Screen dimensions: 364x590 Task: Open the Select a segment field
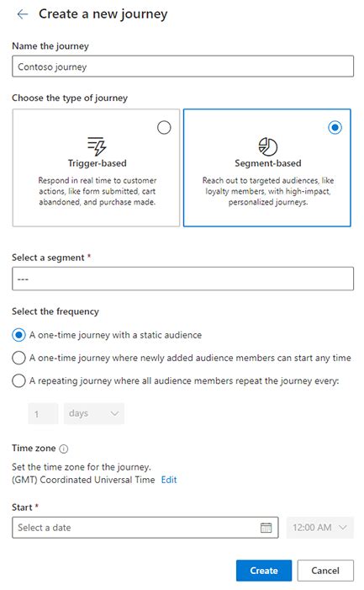182,279
